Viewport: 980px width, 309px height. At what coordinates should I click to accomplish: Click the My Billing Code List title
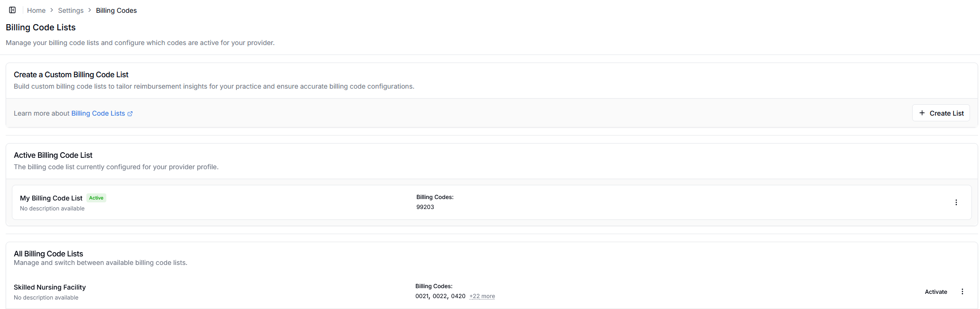coord(51,198)
